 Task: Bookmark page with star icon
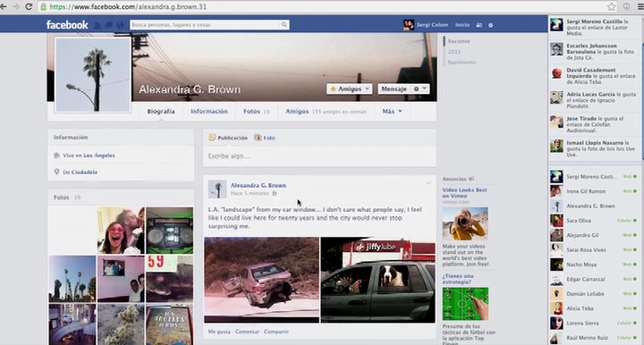pyautogui.click(x=612, y=6)
